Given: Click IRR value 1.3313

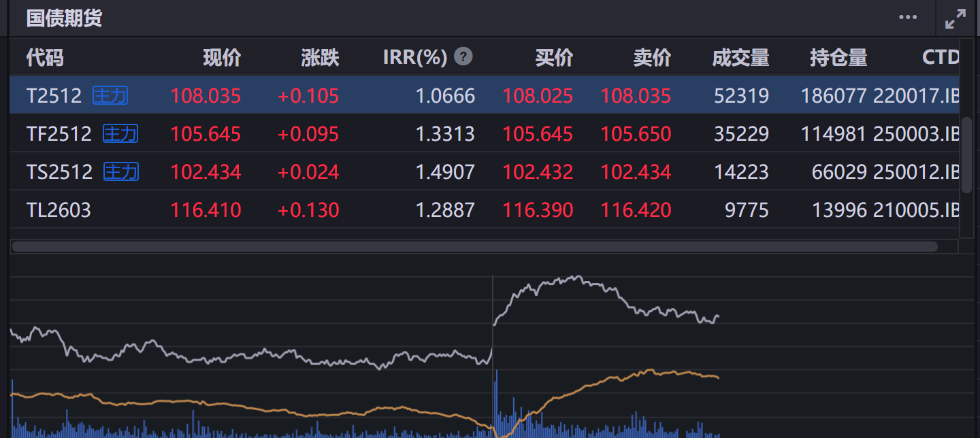Looking at the screenshot, I should coord(446,133).
